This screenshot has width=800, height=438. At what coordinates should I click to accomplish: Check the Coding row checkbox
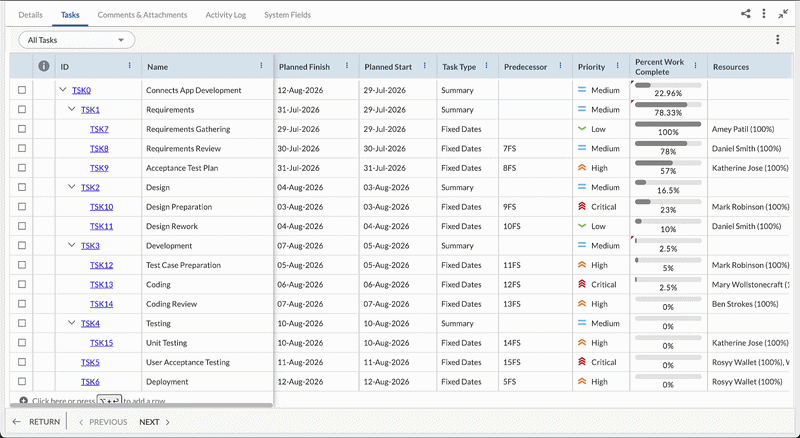22,284
